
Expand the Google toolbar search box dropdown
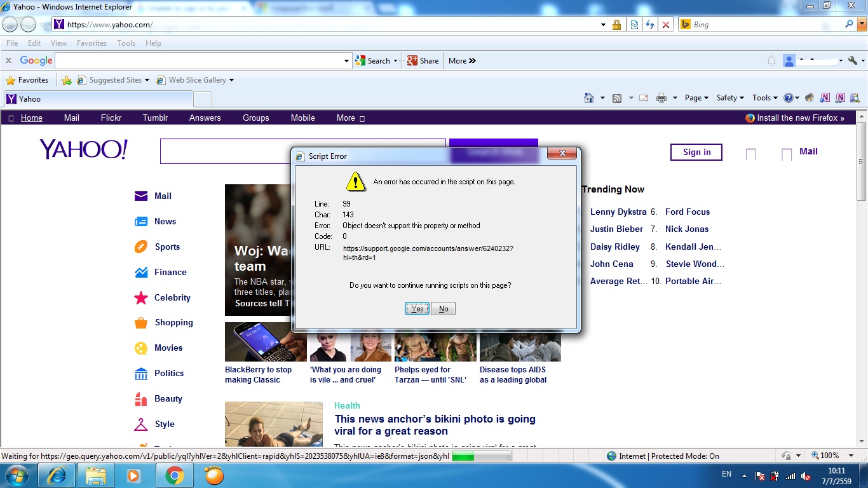[346, 61]
